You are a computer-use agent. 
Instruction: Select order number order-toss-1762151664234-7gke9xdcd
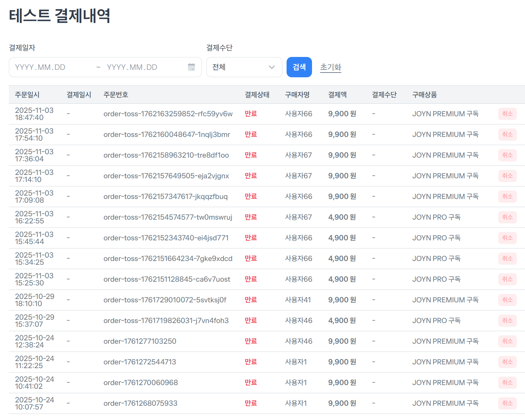point(168,259)
